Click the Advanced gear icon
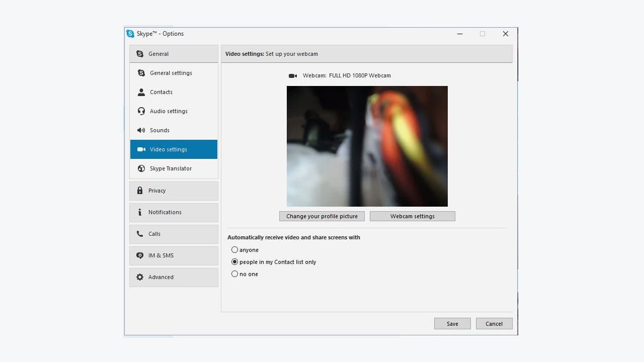Screen dimensions: 644x362 pyautogui.click(x=140, y=277)
